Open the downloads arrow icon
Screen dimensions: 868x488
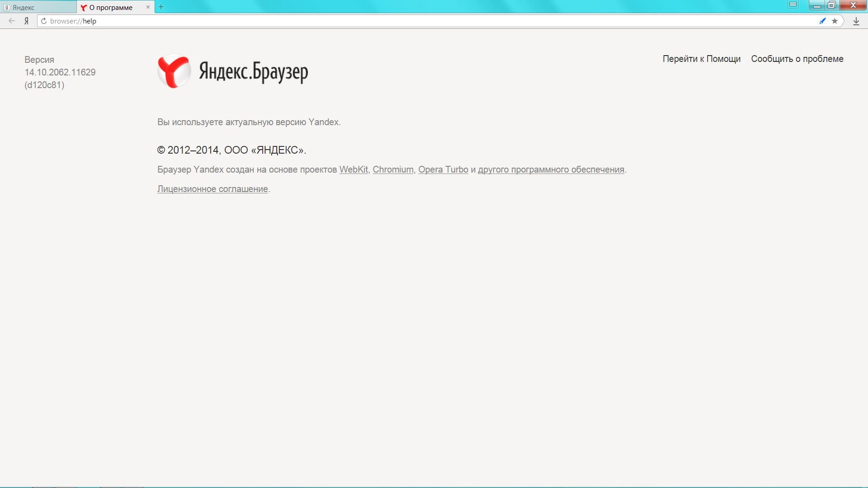856,21
